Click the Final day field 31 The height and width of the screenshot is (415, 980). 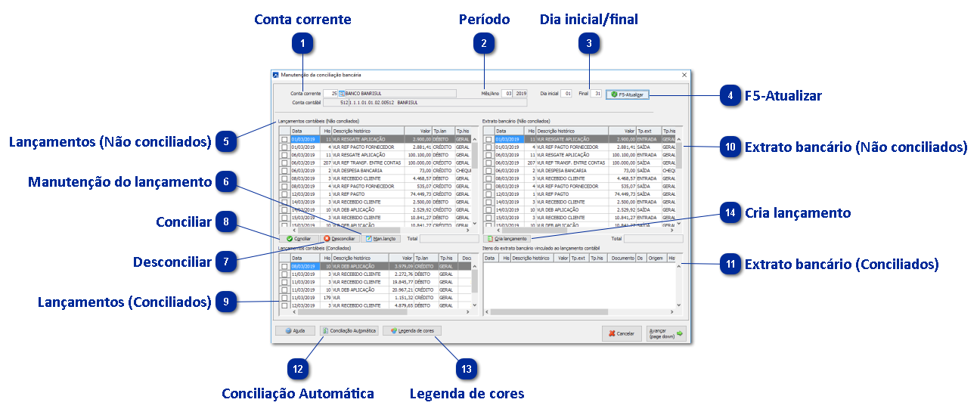596,94
